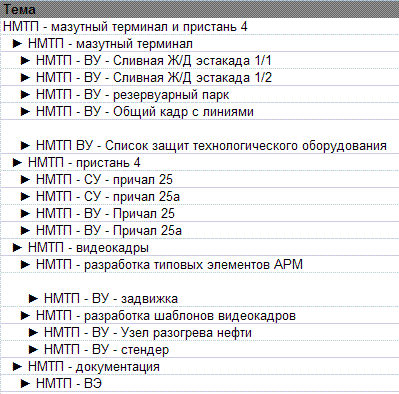Select root НМТП - мазутный терминал и пристань 4
The width and height of the screenshot is (399, 394).
pos(125,27)
